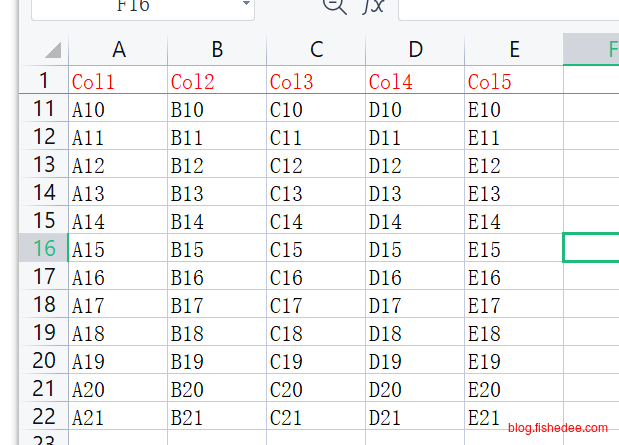Click the select-all corner triangle
This screenshot has width=619, height=445.
52,50
